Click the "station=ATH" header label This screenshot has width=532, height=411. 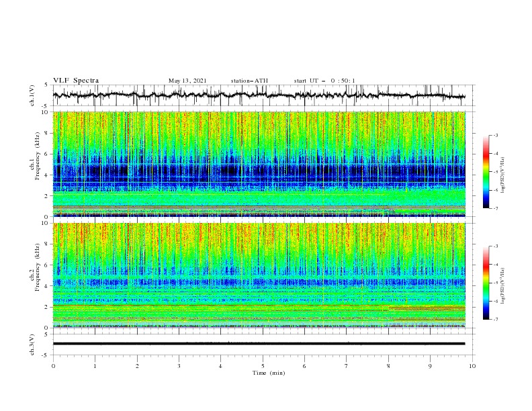point(249,81)
